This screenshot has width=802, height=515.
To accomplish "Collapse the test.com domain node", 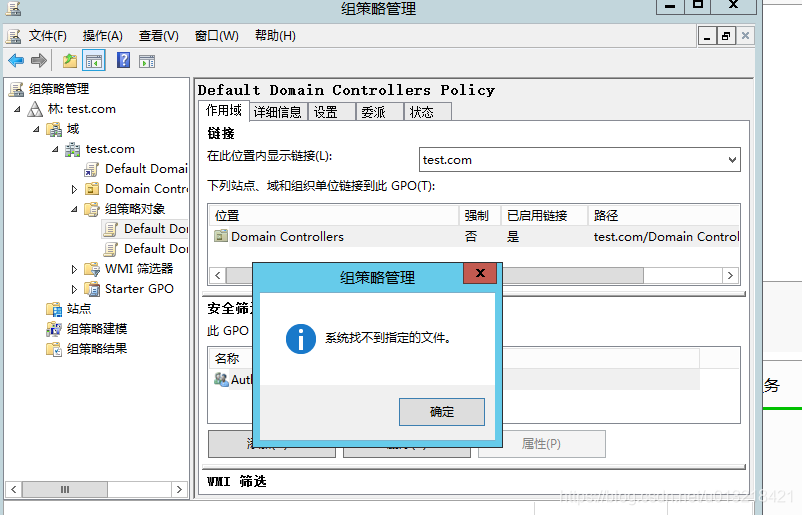I will click(x=55, y=149).
